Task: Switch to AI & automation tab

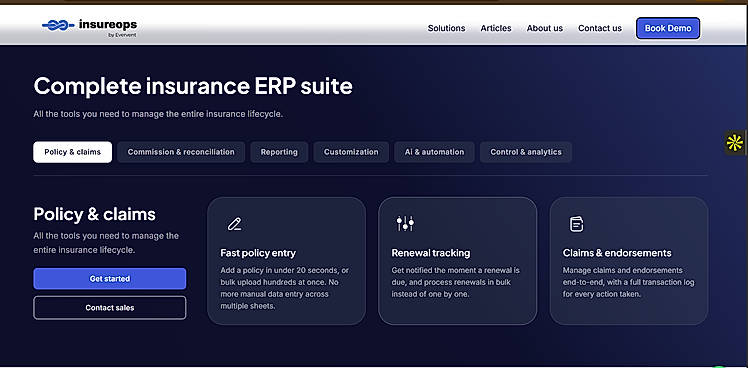Action: [434, 152]
